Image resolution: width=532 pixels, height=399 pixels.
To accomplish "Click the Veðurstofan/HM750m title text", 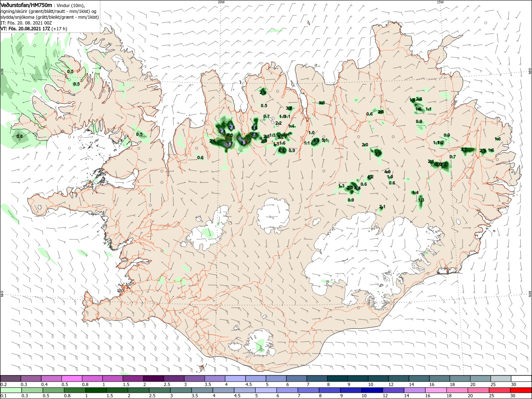I will (26, 5).
